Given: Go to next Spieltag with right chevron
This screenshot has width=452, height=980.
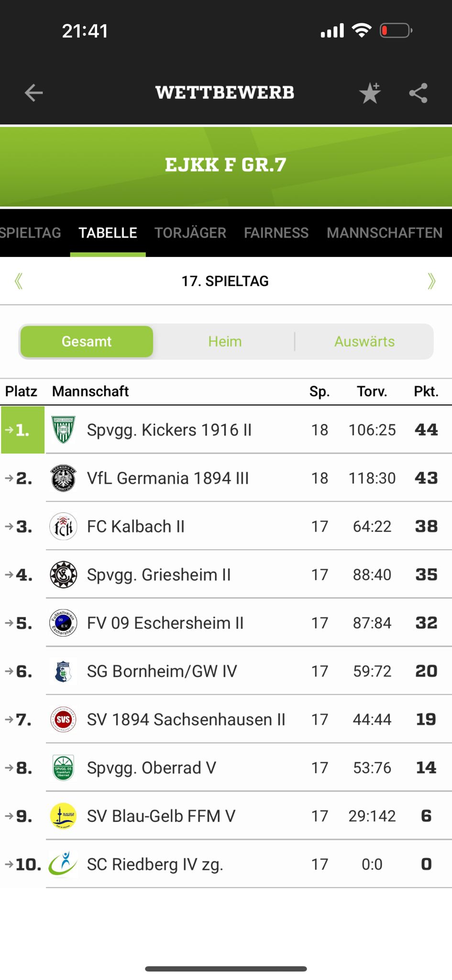Looking at the screenshot, I should point(431,281).
